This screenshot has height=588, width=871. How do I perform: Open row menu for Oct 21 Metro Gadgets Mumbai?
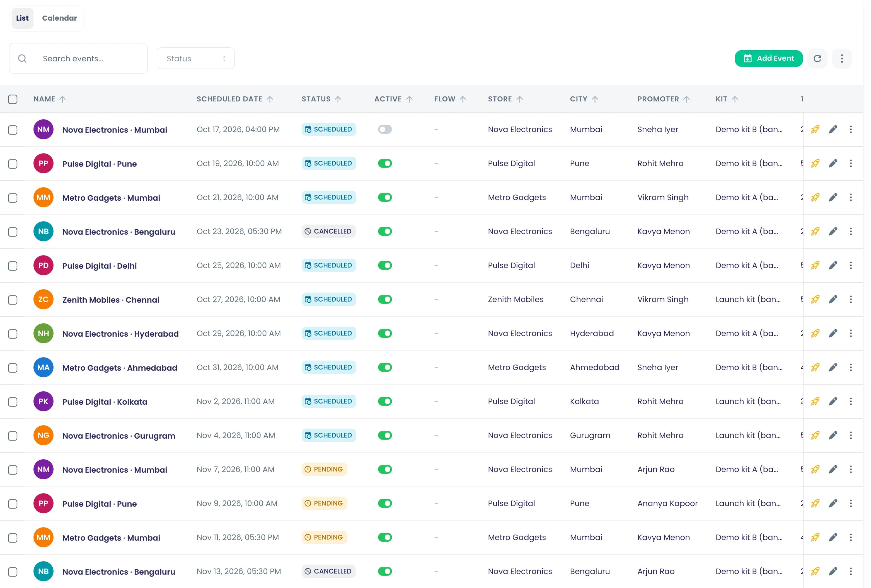coord(851,197)
